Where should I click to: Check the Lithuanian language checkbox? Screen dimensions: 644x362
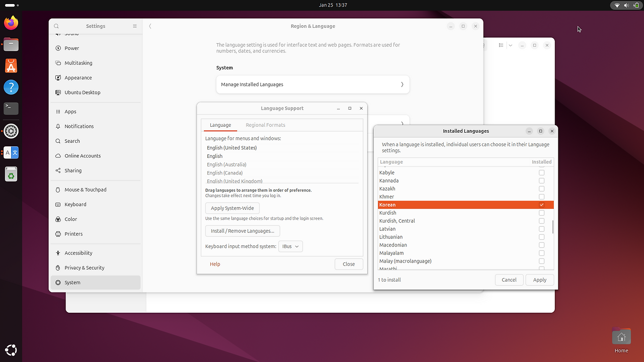541,237
